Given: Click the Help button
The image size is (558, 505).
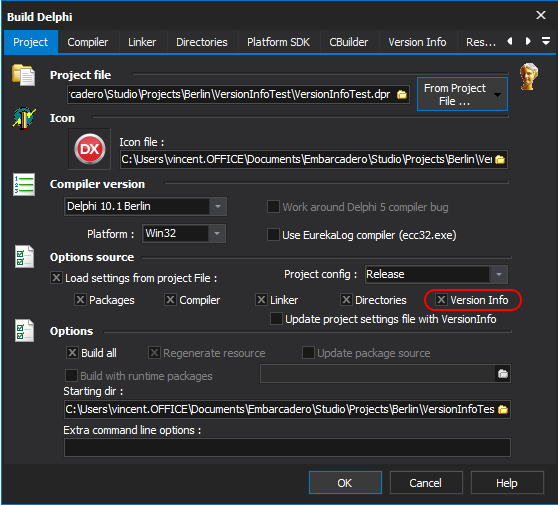Looking at the screenshot, I should (x=507, y=483).
